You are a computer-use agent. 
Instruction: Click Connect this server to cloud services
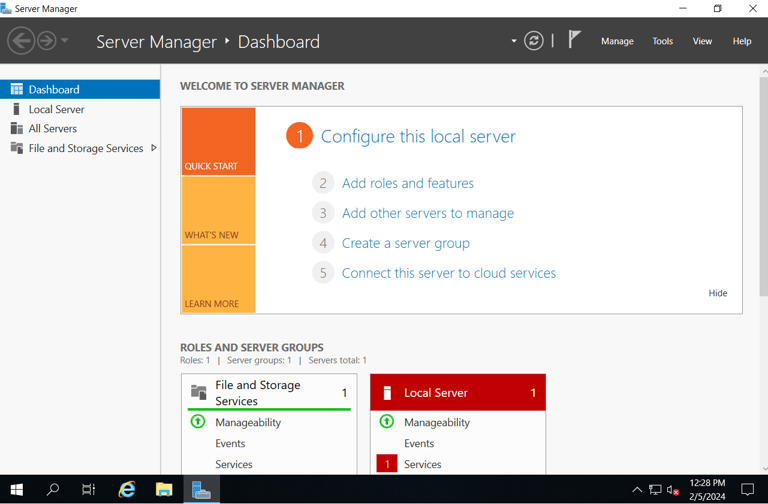(449, 273)
